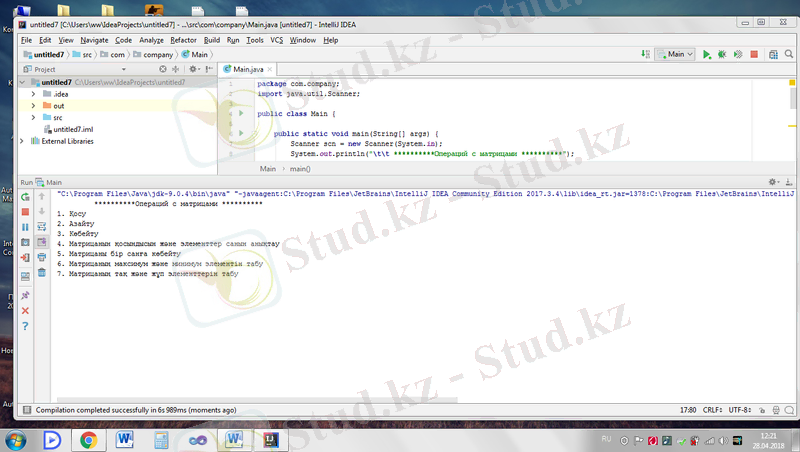Stop process red square in Run panel
This screenshot has height=452, width=800.
pos(25,212)
